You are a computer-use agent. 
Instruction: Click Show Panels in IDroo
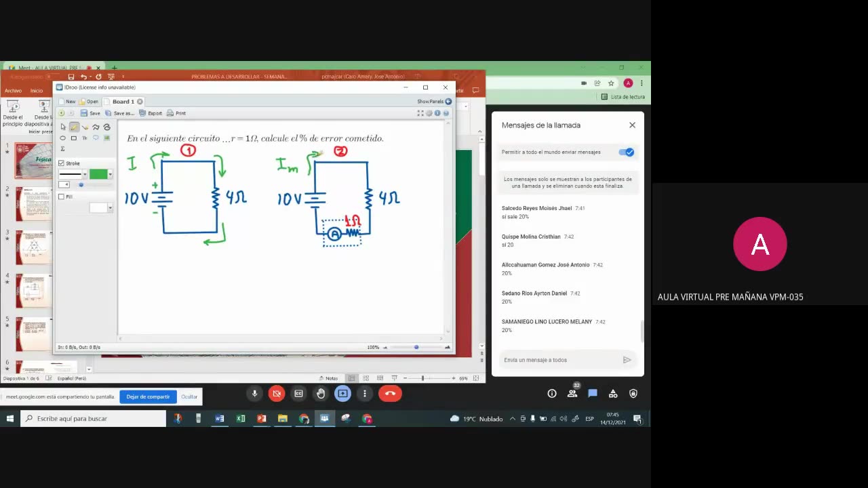[x=434, y=102]
